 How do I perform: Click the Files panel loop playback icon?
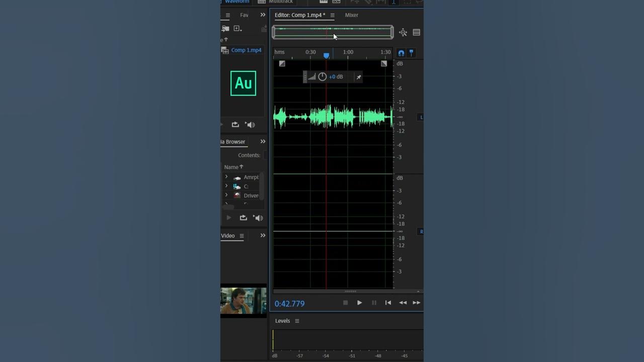point(235,125)
